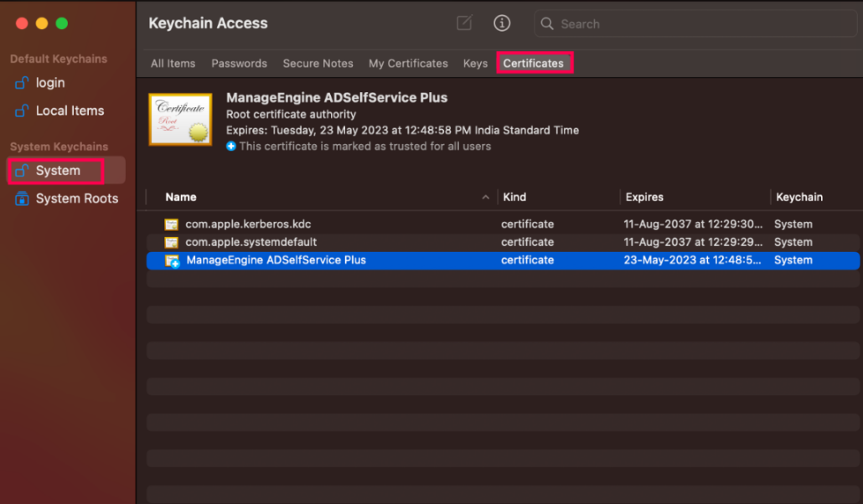Sort by the Expires column header
Image resolution: width=863 pixels, height=504 pixels.
[644, 198]
